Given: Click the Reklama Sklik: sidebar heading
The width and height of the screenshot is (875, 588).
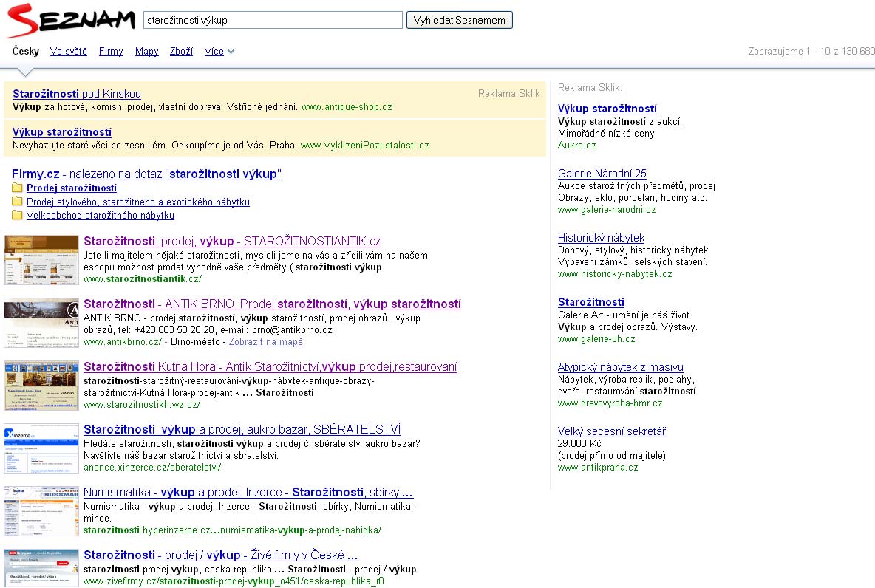Looking at the screenshot, I should click(x=590, y=88).
